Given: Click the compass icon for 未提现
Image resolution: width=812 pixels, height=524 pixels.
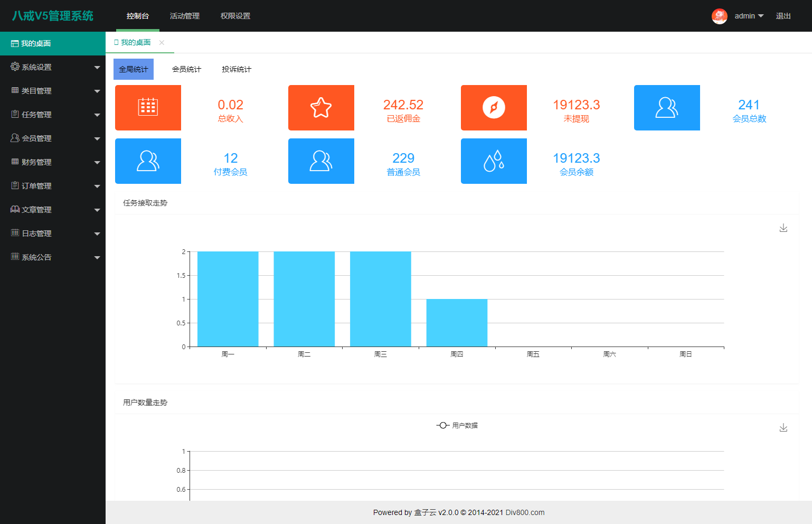Looking at the screenshot, I should point(494,107).
